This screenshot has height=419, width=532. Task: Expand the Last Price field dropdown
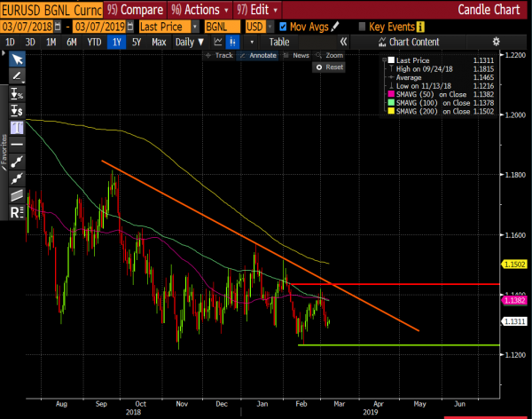pyautogui.click(x=195, y=27)
